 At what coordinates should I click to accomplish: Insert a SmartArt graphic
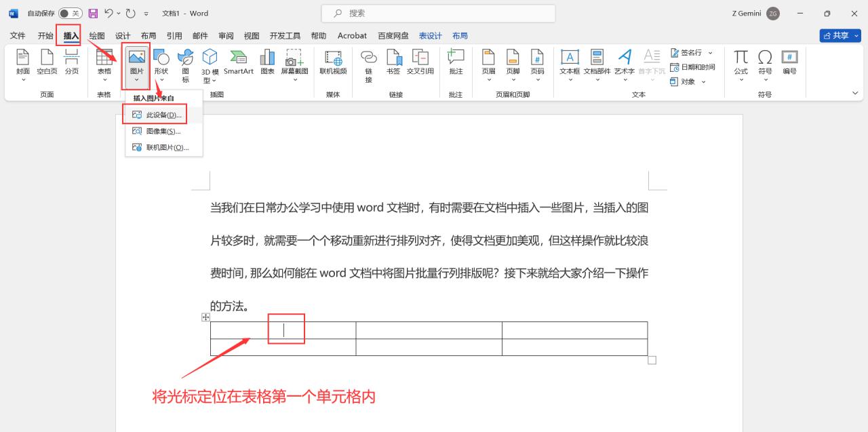click(x=239, y=62)
